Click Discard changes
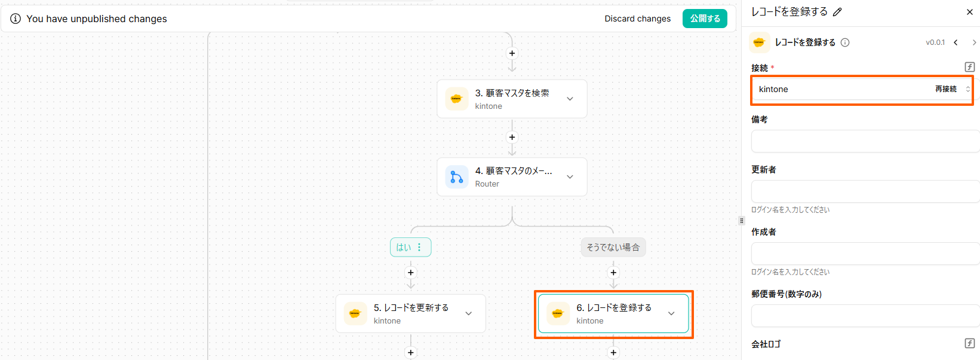 637,19
